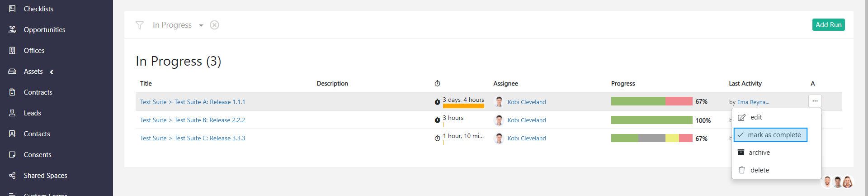Expand the Assets sidebar section
Image resolution: width=868 pixels, height=196 pixels.
(33, 72)
